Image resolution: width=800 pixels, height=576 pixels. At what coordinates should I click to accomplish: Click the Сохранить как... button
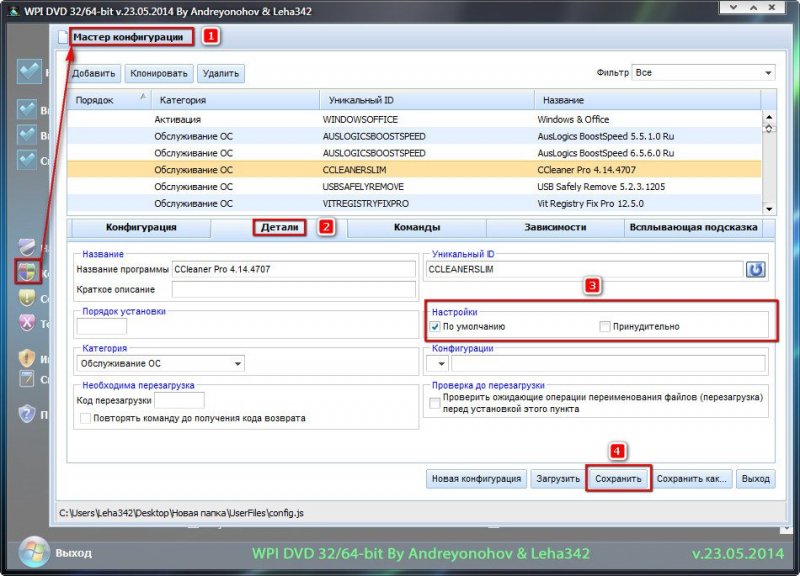tap(691, 479)
